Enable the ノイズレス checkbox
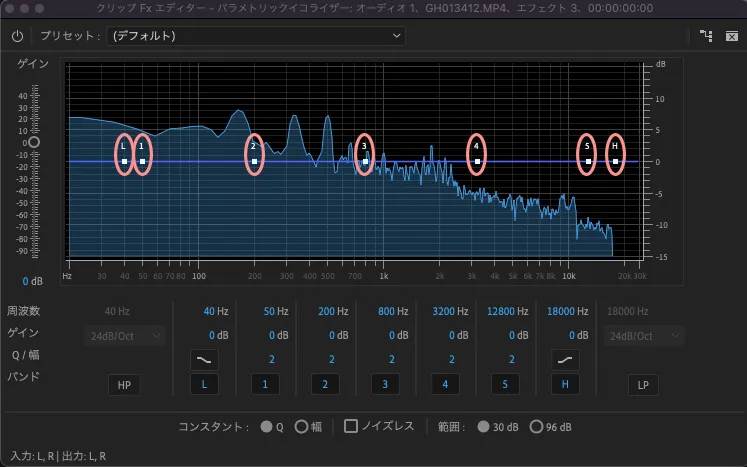 (351, 426)
